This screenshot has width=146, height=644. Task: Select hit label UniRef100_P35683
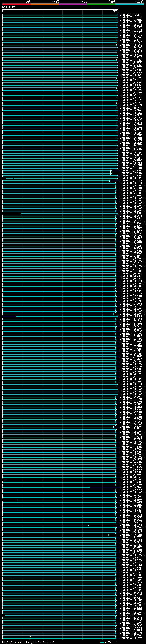pyautogui.click(x=131, y=70)
